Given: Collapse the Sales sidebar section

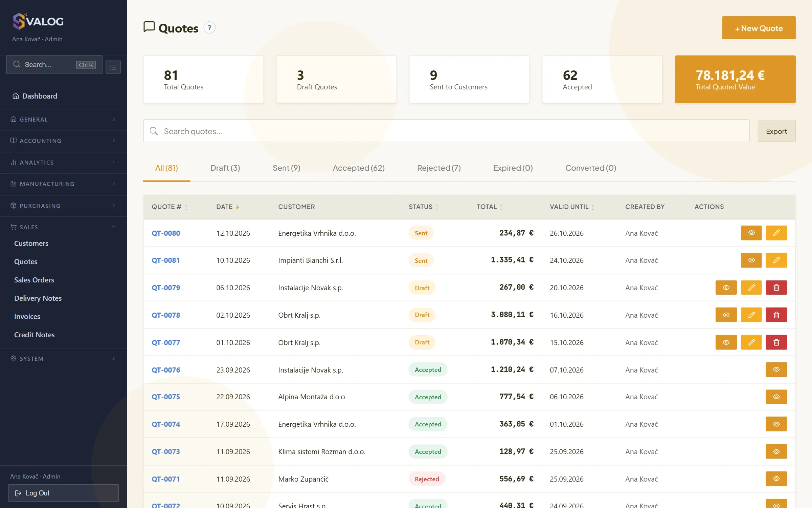Looking at the screenshot, I should point(63,227).
